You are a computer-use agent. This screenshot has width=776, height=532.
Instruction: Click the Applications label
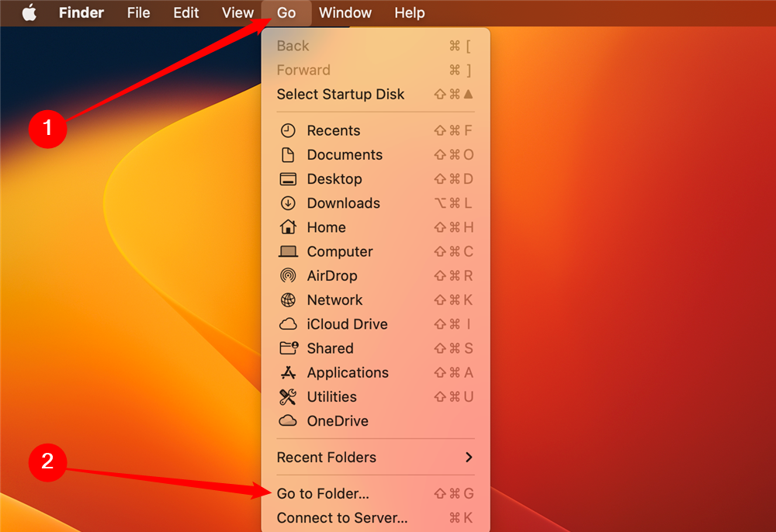pos(348,373)
